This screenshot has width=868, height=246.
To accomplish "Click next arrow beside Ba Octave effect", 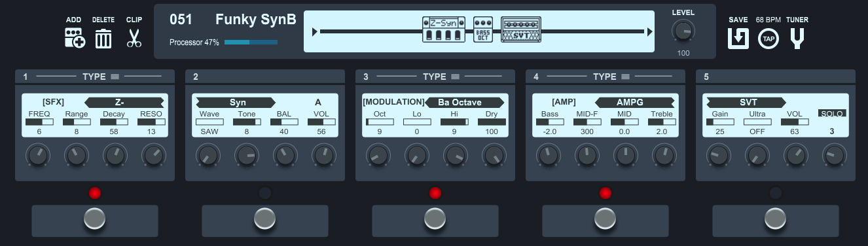I will coord(499,102).
